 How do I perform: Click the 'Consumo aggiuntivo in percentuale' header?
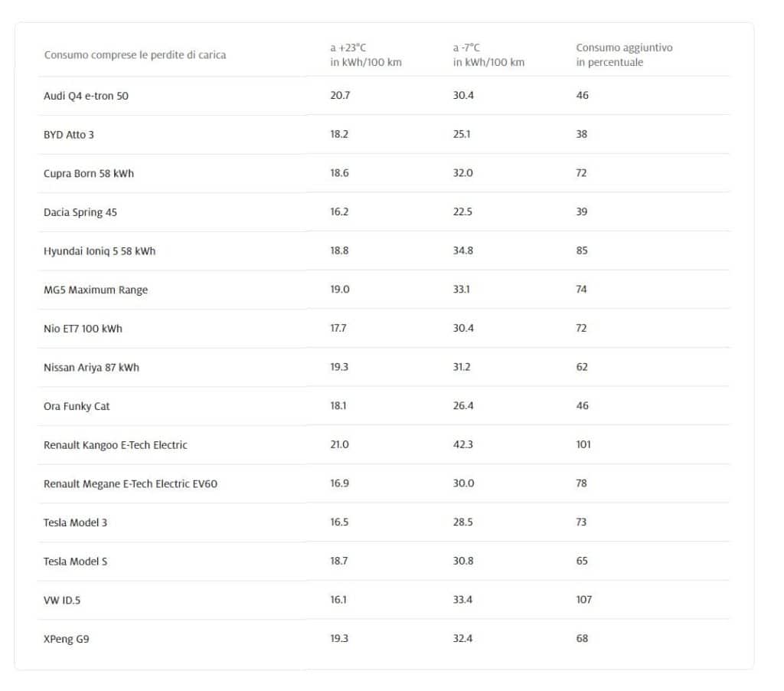point(624,55)
